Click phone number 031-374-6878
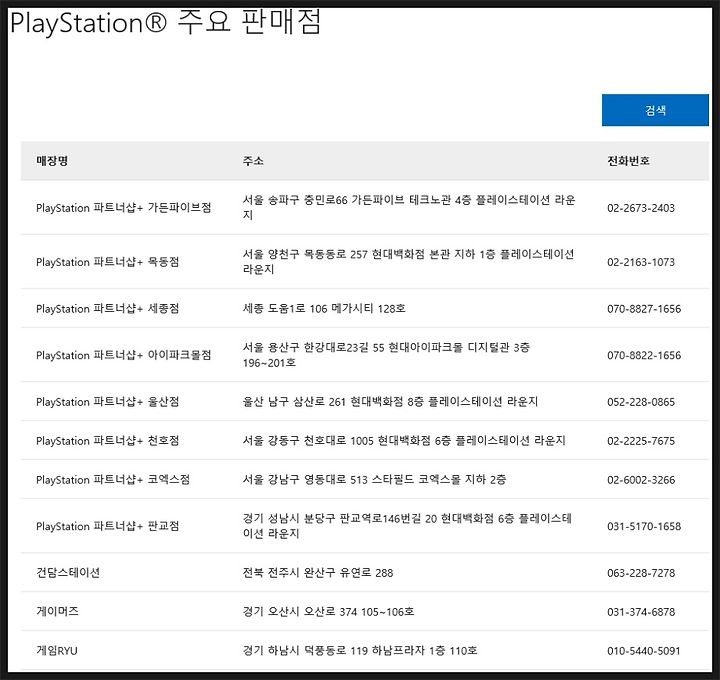This screenshot has width=720, height=680. pyautogui.click(x=641, y=612)
